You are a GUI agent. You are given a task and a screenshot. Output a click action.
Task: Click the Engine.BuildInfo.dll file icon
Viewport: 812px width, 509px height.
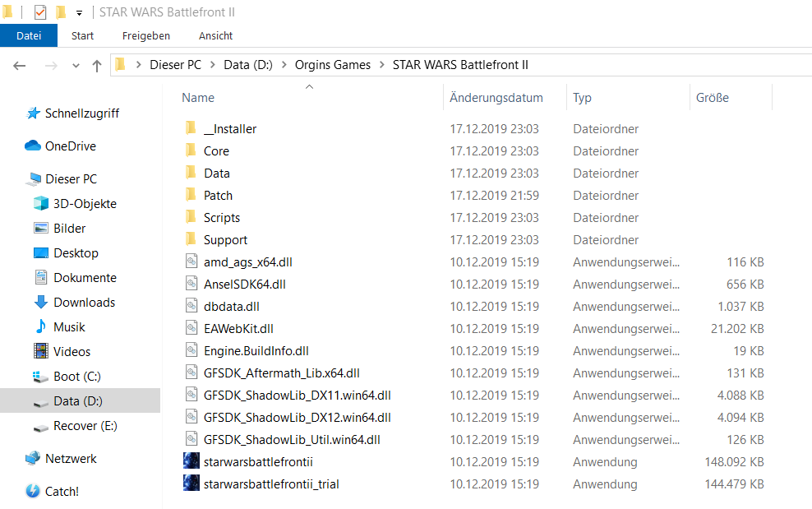tap(191, 351)
